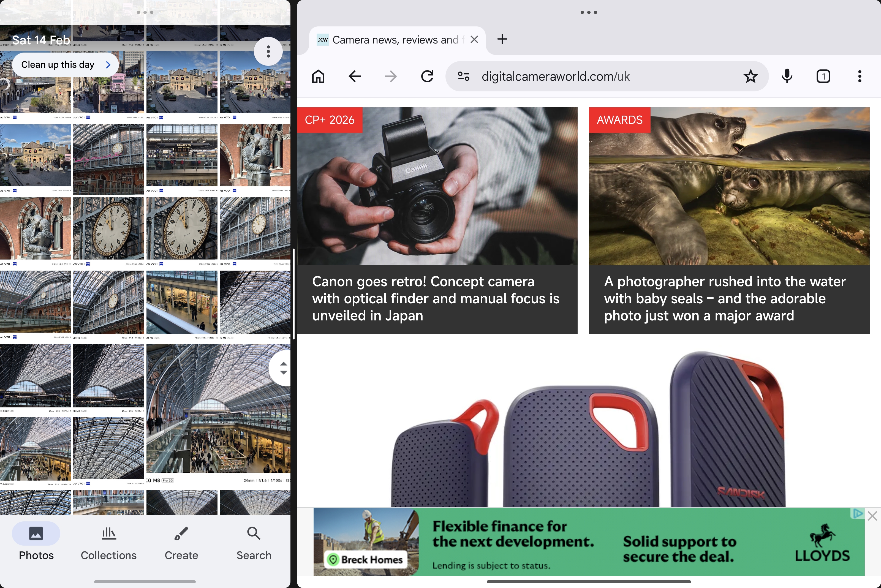This screenshot has height=588, width=881.
Task: Open Chrome's three-dot overflow menu
Action: (x=859, y=76)
